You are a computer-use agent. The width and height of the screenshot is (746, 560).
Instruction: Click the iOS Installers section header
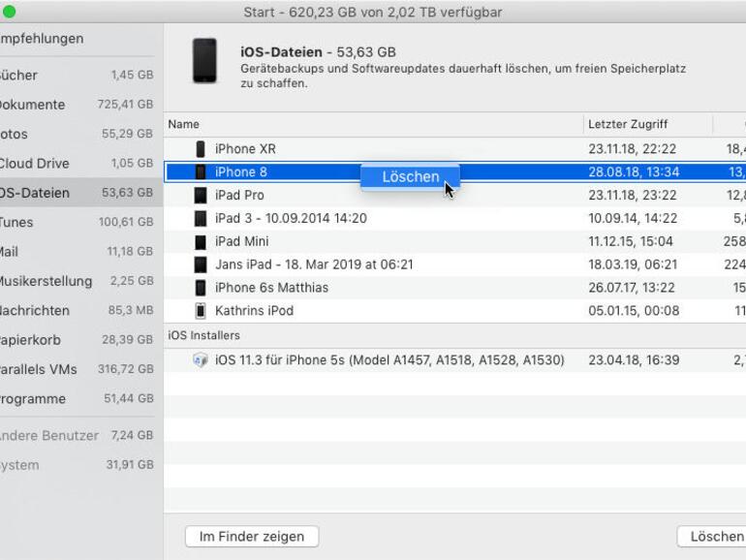(x=203, y=335)
